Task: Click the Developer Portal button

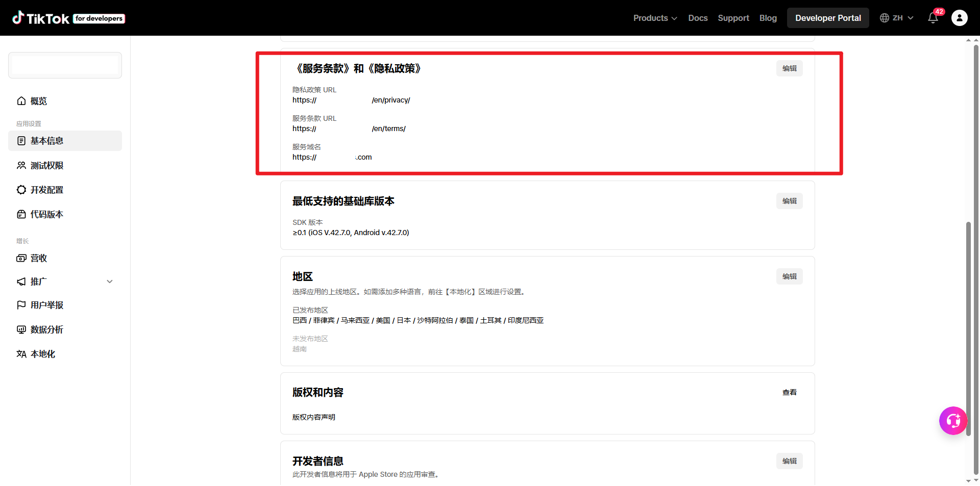Action: tap(828, 18)
